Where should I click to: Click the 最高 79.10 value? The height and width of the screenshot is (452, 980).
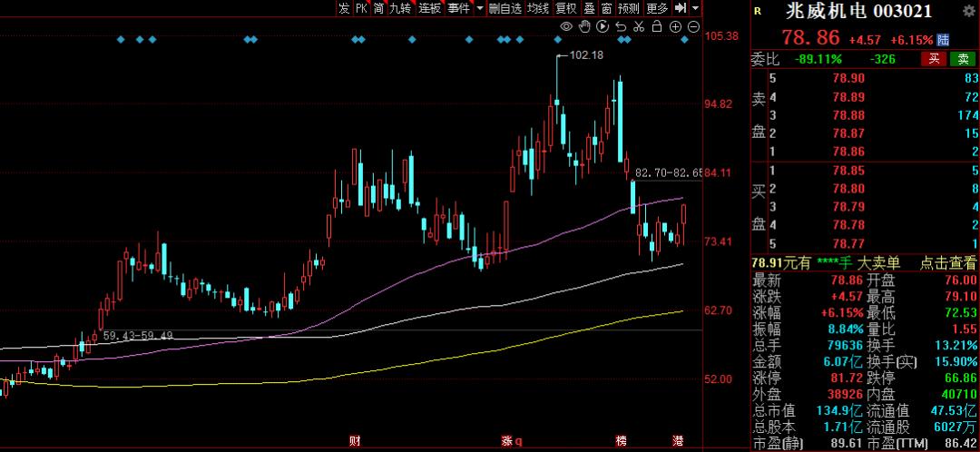[x=960, y=296]
